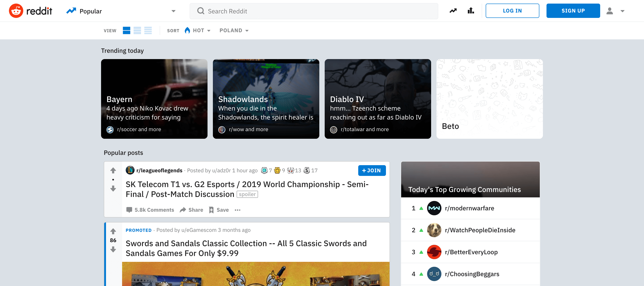Open the r/WatchPeopleDieInside community link

480,230
